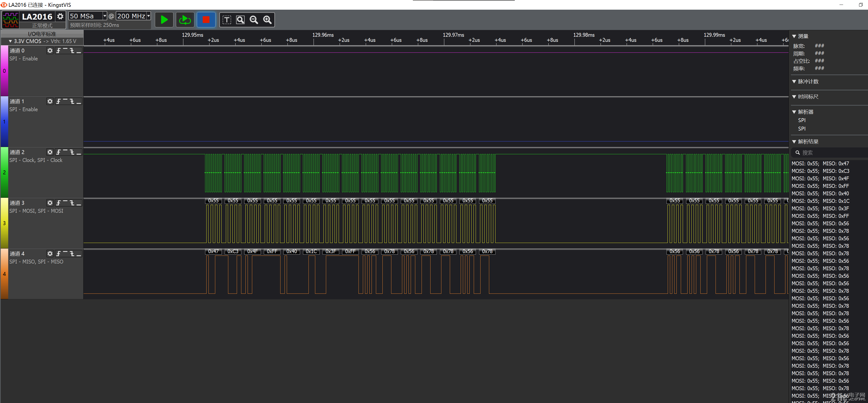Start single capture with green play button
The height and width of the screenshot is (403, 868).
point(164,20)
